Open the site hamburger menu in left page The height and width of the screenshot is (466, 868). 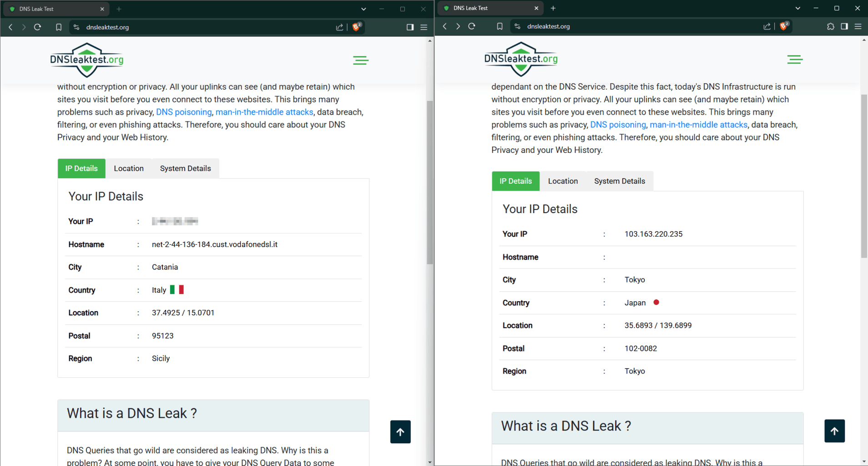tap(361, 60)
